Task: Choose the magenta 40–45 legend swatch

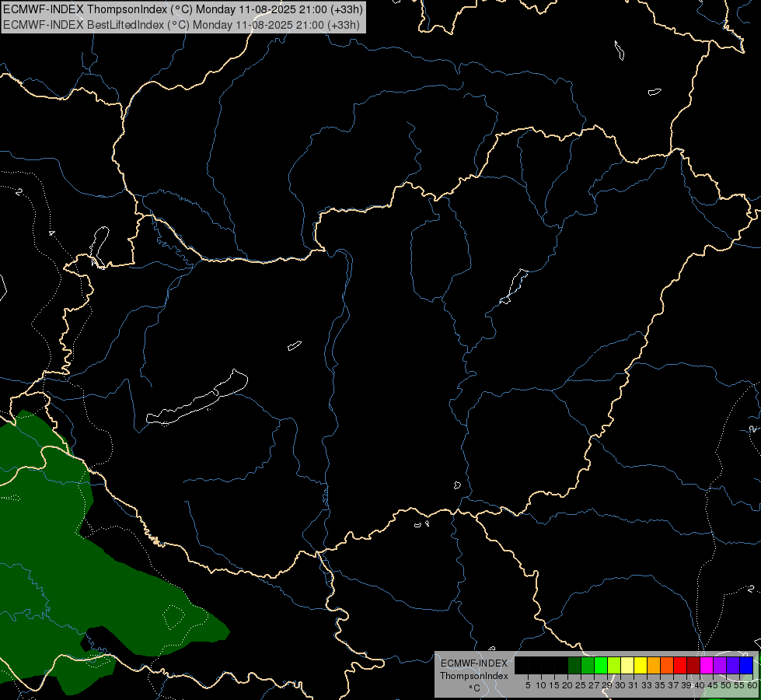Action: [707, 665]
